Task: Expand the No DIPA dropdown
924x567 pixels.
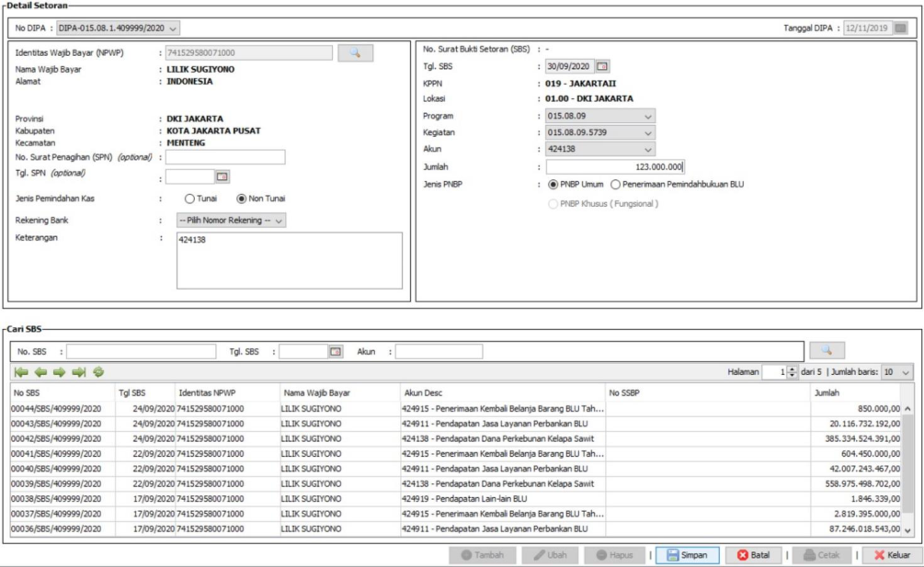Action: click(174, 28)
